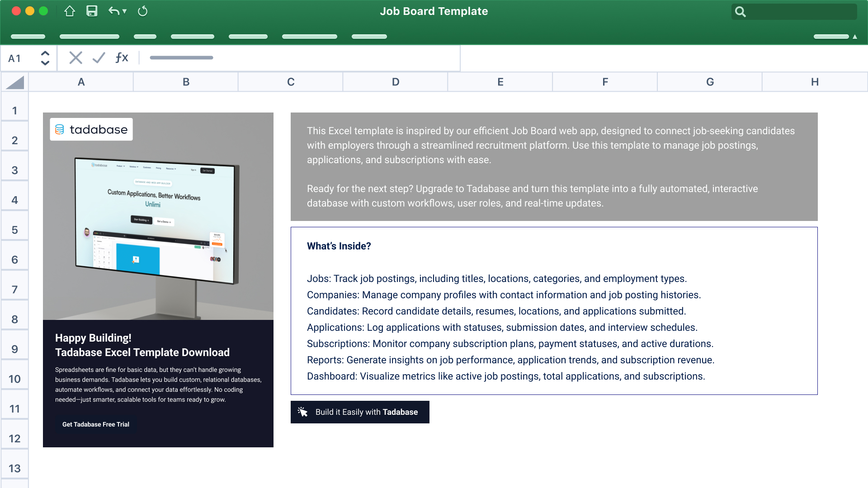868x488 pixels.
Task: Open the Name Box up-down stepper
Action: pos(45,58)
